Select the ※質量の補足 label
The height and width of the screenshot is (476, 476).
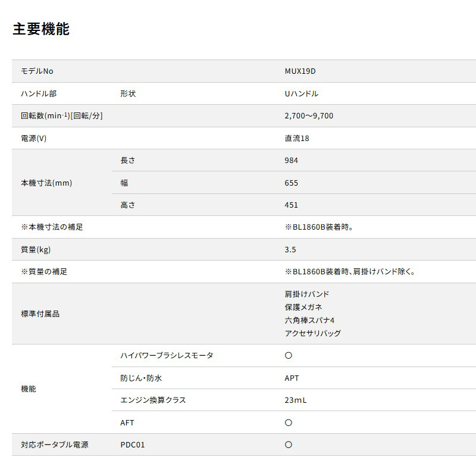43,272
